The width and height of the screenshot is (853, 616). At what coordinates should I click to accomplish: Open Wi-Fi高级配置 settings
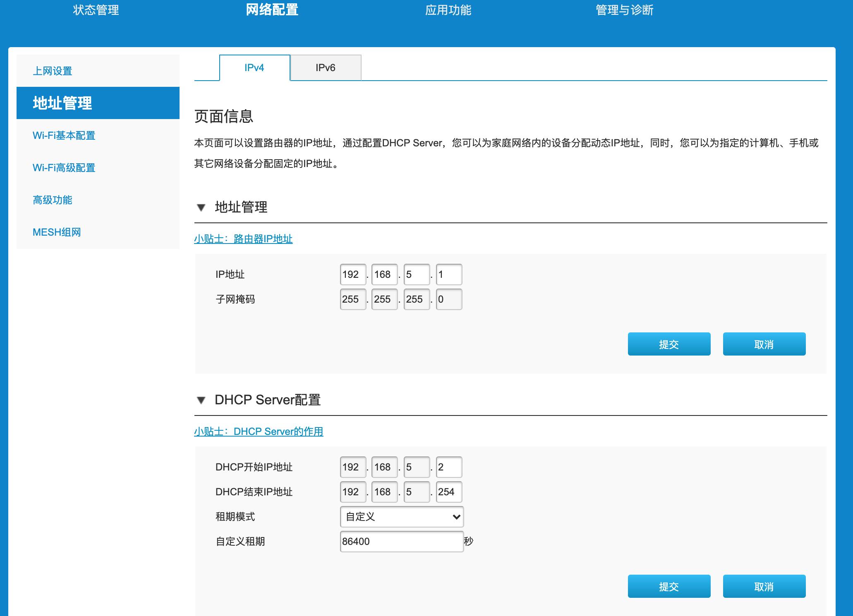[x=63, y=168]
